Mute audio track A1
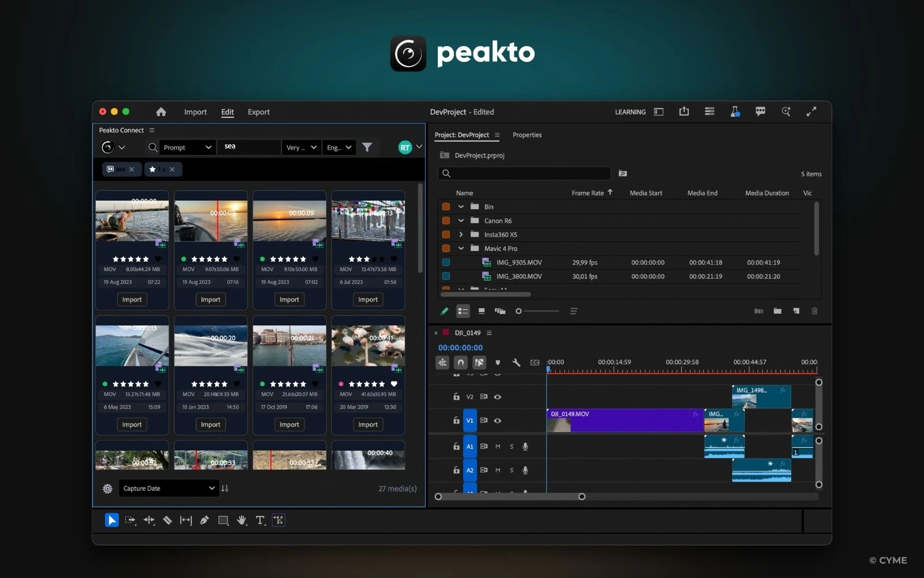Viewport: 924px width, 578px height. tap(497, 446)
